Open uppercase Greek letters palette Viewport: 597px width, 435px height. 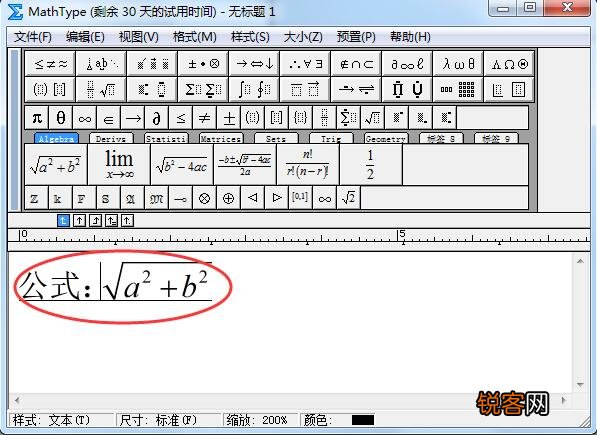(509, 64)
